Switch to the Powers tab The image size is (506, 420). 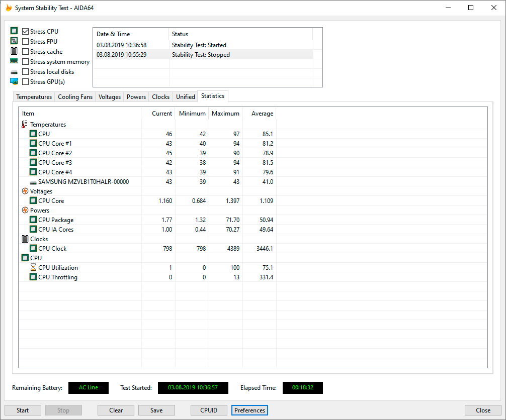point(136,96)
